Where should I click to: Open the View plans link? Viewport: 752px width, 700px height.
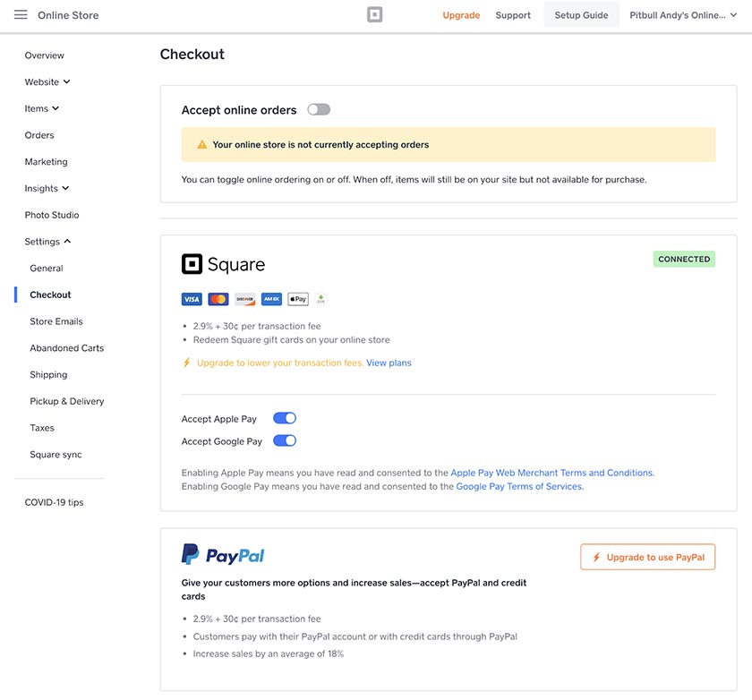coord(389,363)
